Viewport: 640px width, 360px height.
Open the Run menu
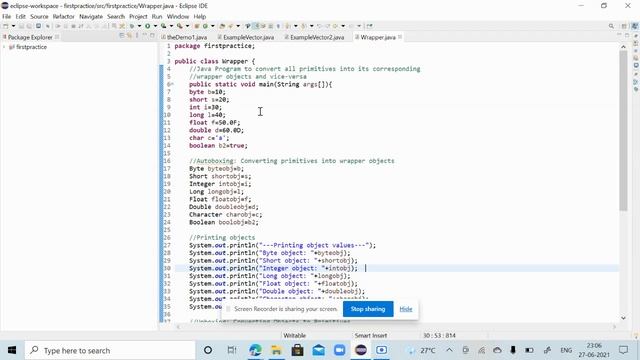click(157, 16)
